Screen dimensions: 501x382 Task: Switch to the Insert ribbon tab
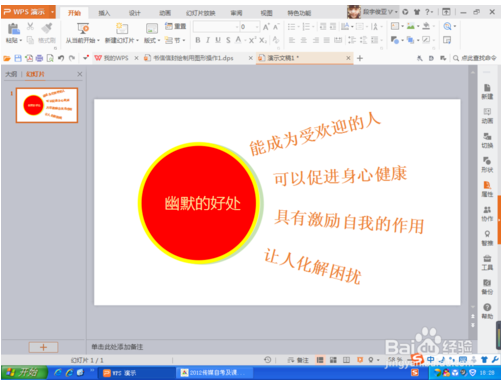pyautogui.click(x=104, y=13)
